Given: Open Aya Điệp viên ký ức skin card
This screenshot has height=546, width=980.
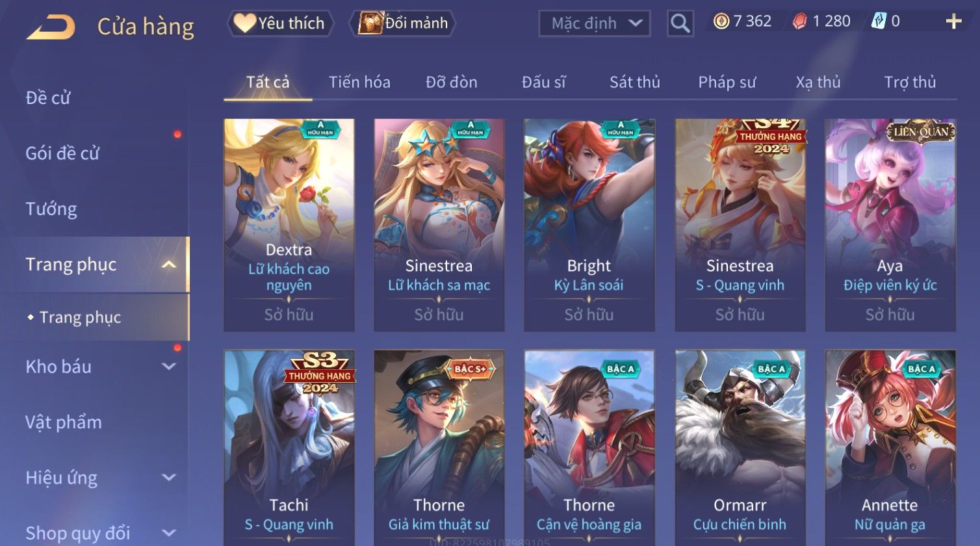Looking at the screenshot, I should coord(890,225).
